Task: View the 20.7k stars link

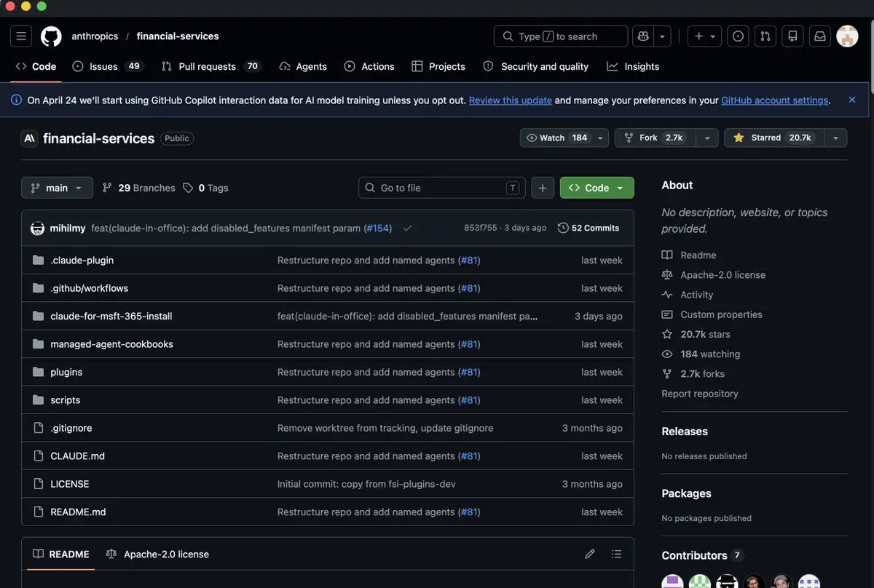Action: (696, 334)
